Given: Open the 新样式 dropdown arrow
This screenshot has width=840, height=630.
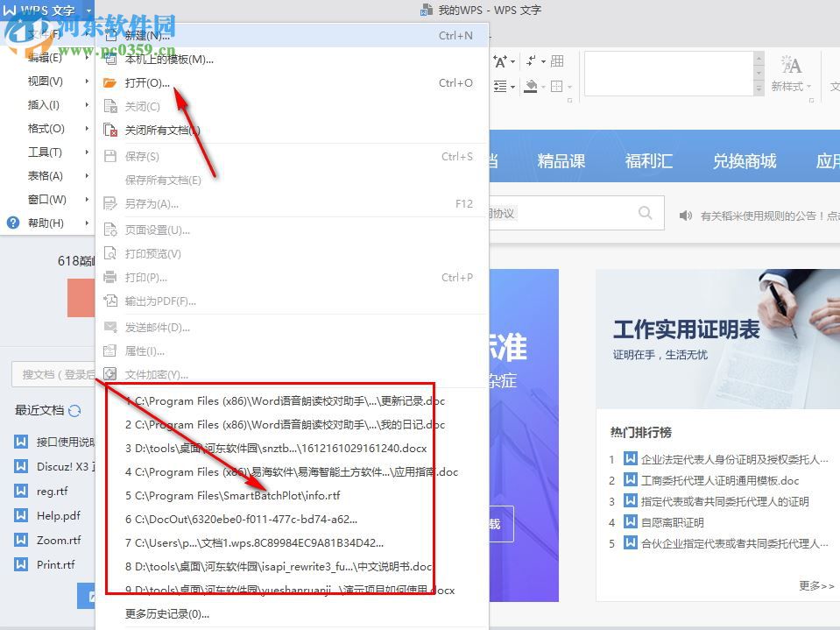Looking at the screenshot, I should coord(810,85).
